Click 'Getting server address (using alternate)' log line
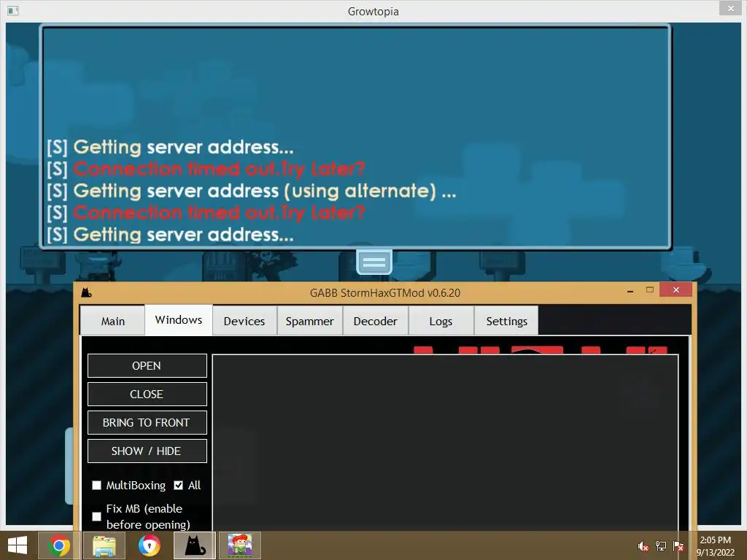The width and height of the screenshot is (747, 560). [x=251, y=191]
